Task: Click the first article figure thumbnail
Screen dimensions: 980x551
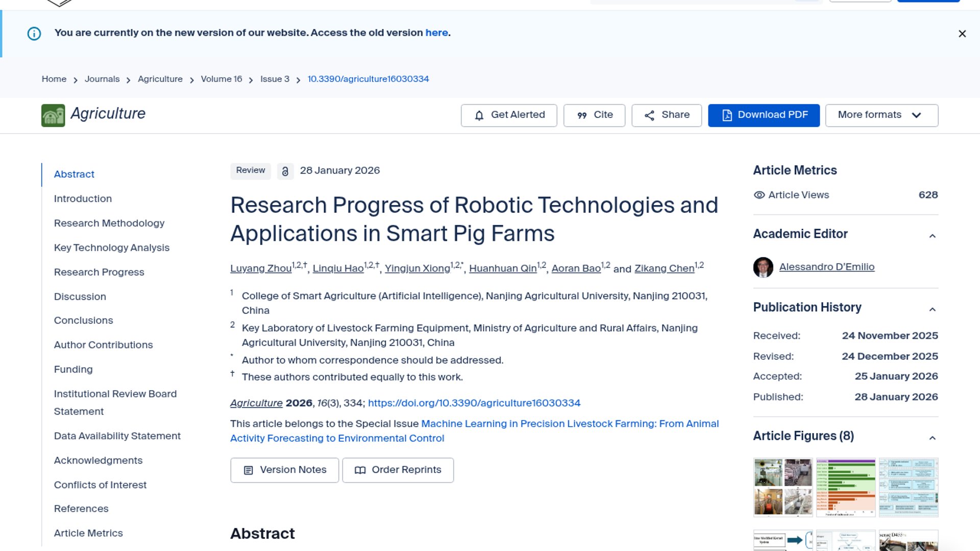Action: click(x=782, y=487)
